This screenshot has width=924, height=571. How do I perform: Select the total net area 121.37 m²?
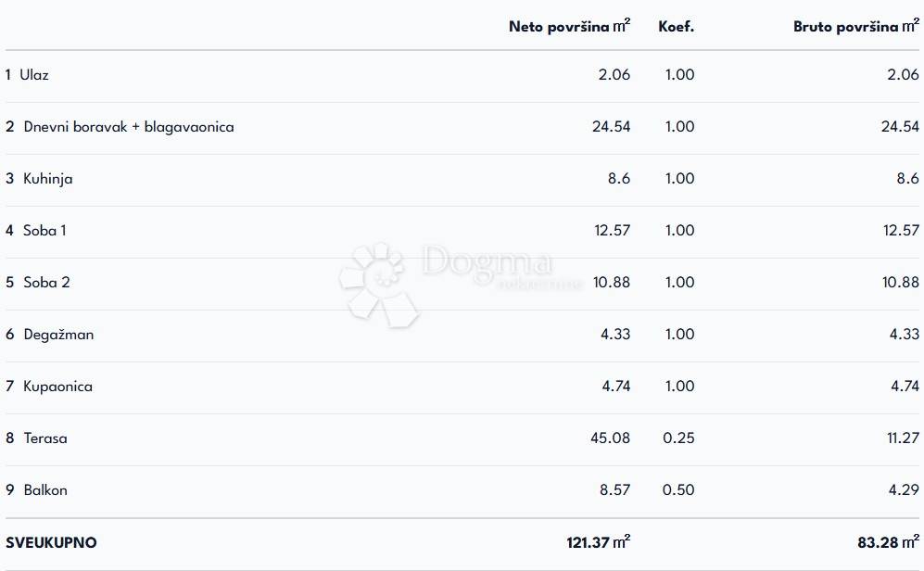tap(598, 542)
